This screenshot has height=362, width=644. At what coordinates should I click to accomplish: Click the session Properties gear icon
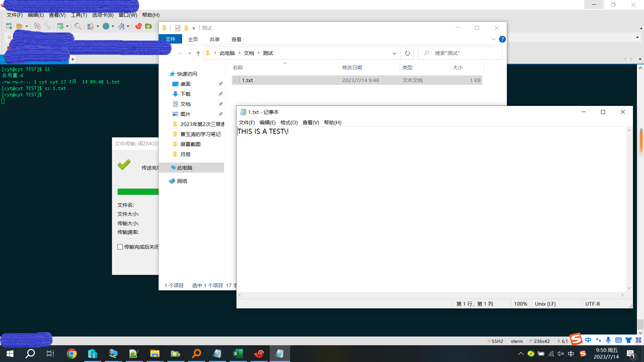(60, 26)
